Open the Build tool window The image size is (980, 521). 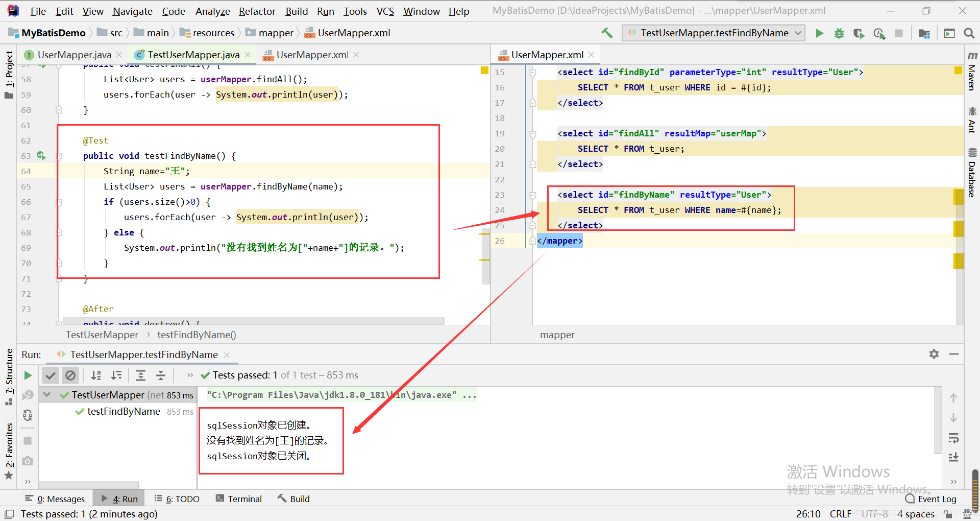click(294, 499)
